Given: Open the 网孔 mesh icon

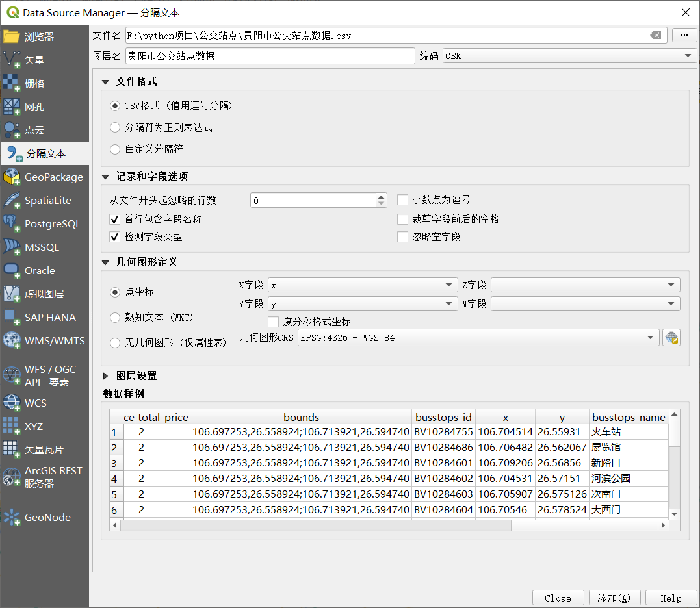Looking at the screenshot, I should point(12,107).
